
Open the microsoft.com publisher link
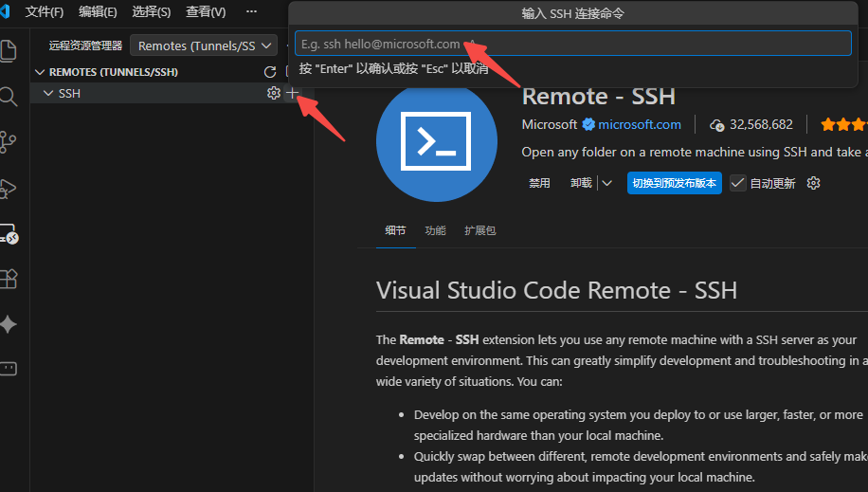640,124
